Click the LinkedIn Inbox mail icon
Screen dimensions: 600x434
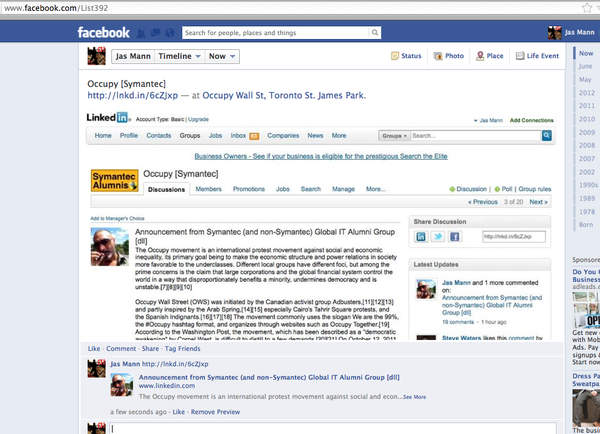(x=254, y=136)
